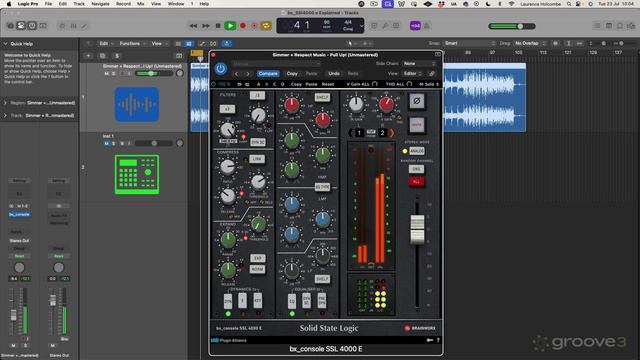Screen dimensions: 640x360
Task: Click the global Solo S button above the tracks
Action: tap(117, 56)
